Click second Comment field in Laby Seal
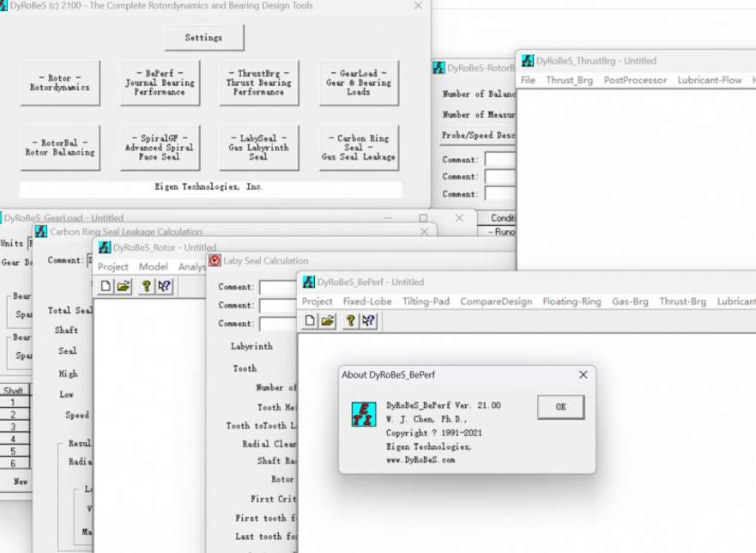This screenshot has width=756, height=553. [x=278, y=306]
